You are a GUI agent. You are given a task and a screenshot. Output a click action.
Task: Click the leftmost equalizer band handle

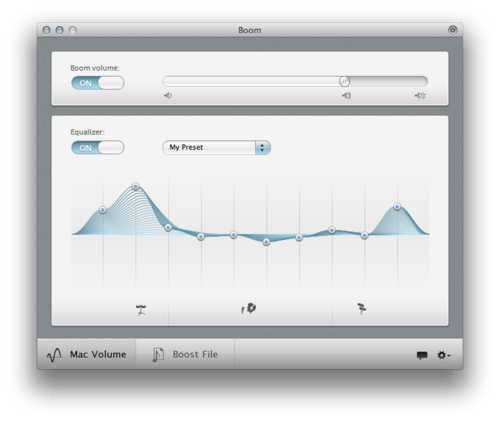pos(103,210)
